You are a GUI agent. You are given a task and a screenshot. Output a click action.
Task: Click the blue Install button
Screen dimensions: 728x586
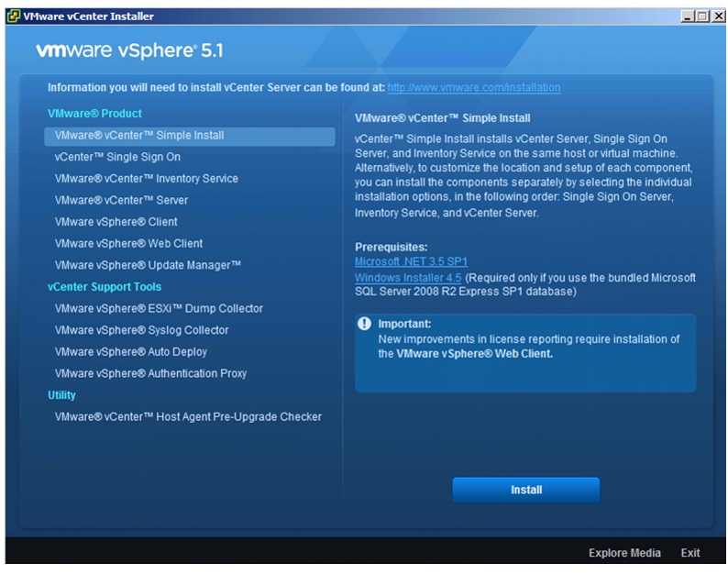click(x=526, y=490)
